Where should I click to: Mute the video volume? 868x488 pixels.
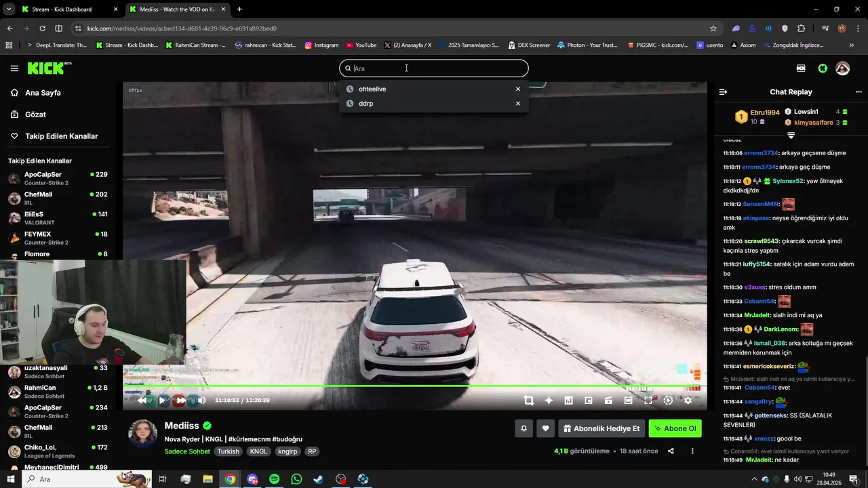(x=201, y=400)
